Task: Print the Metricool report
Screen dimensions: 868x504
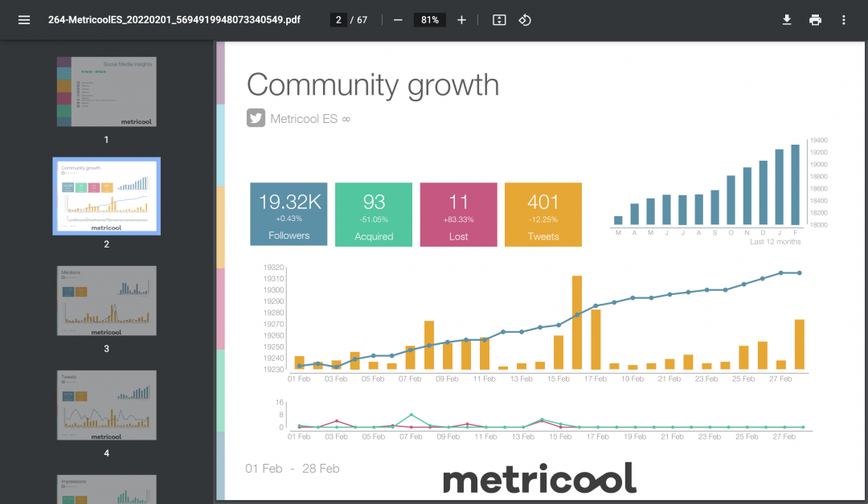Action: click(x=815, y=19)
